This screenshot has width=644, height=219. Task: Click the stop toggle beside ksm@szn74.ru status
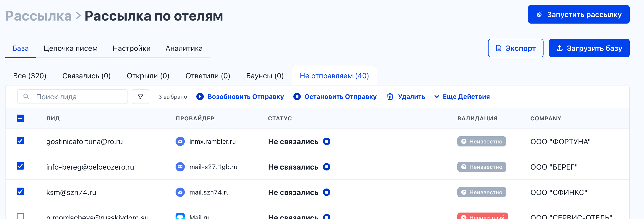[326, 192]
